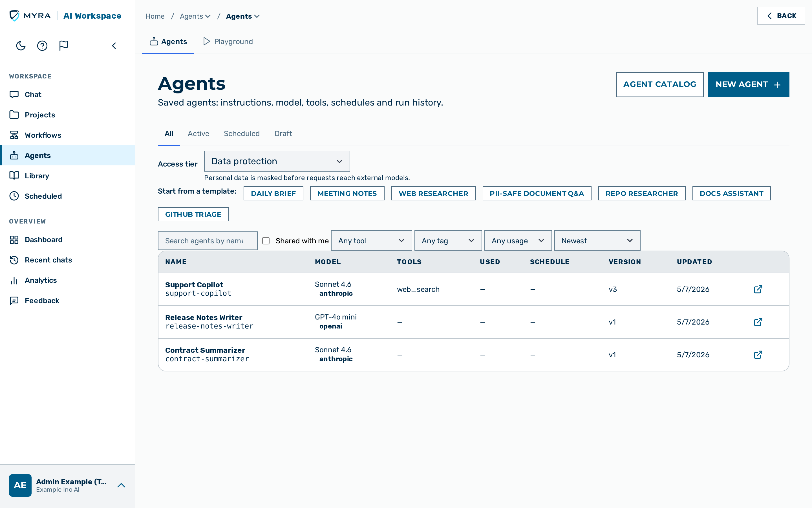Expand the Admin Example account menu
The width and height of the screenshot is (812, 508).
coord(121,485)
